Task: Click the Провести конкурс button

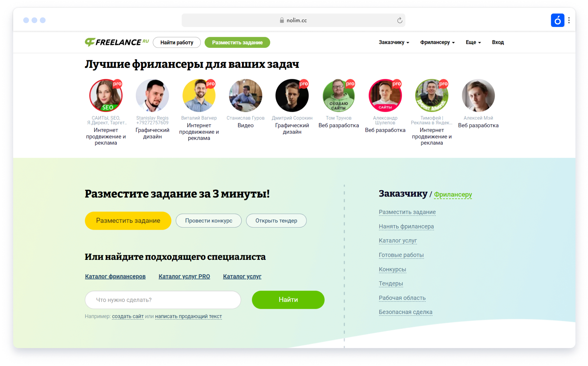Action: (x=208, y=221)
